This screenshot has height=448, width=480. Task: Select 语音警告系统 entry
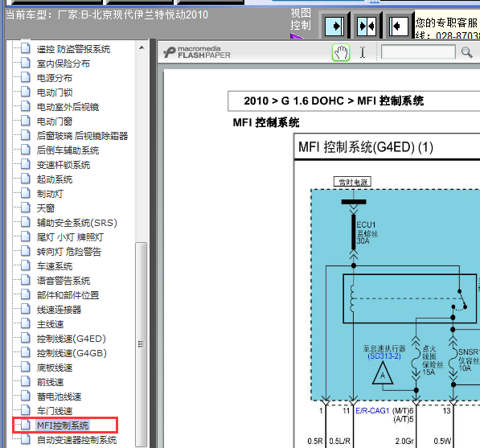pos(64,281)
